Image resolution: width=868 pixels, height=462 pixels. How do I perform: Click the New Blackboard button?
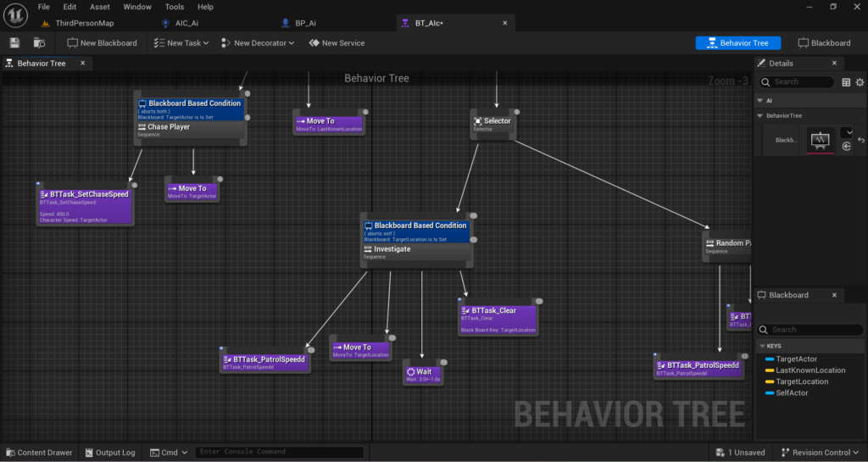[x=102, y=43]
